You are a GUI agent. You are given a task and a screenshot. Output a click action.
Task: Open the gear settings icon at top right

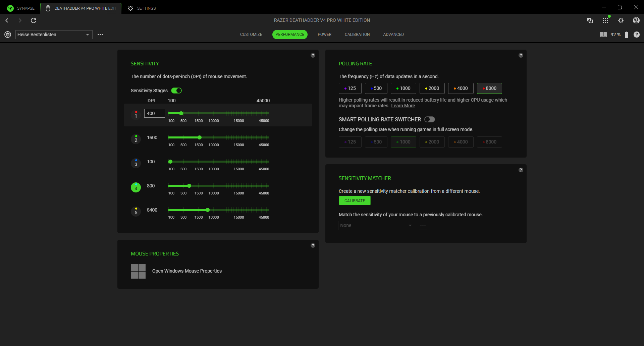click(x=621, y=20)
